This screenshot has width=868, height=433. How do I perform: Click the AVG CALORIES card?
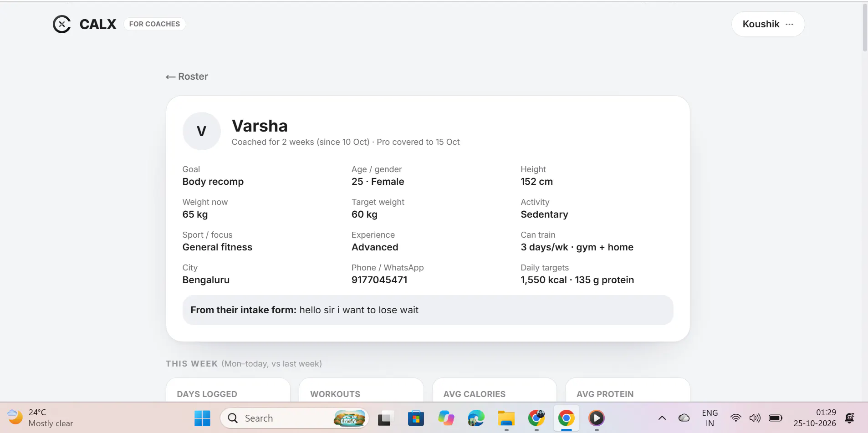point(495,390)
